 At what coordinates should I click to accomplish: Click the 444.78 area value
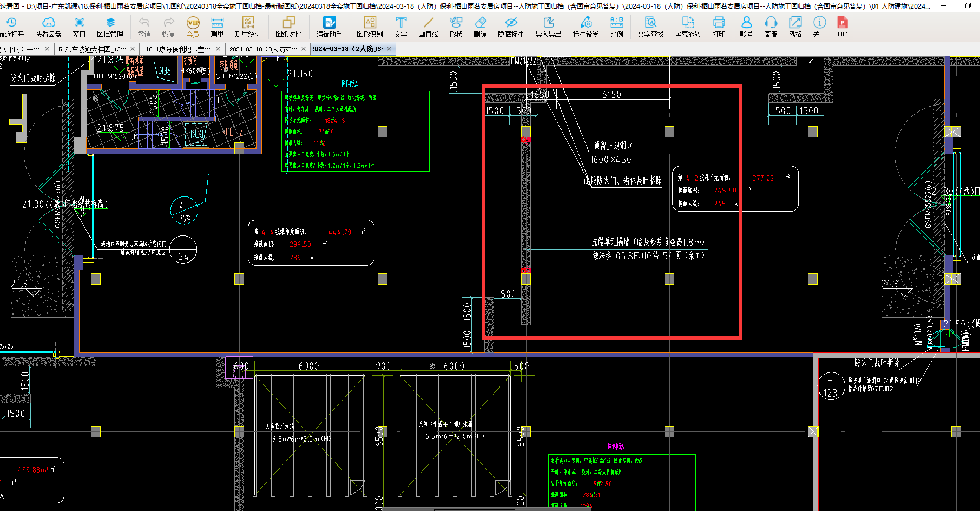tap(339, 232)
